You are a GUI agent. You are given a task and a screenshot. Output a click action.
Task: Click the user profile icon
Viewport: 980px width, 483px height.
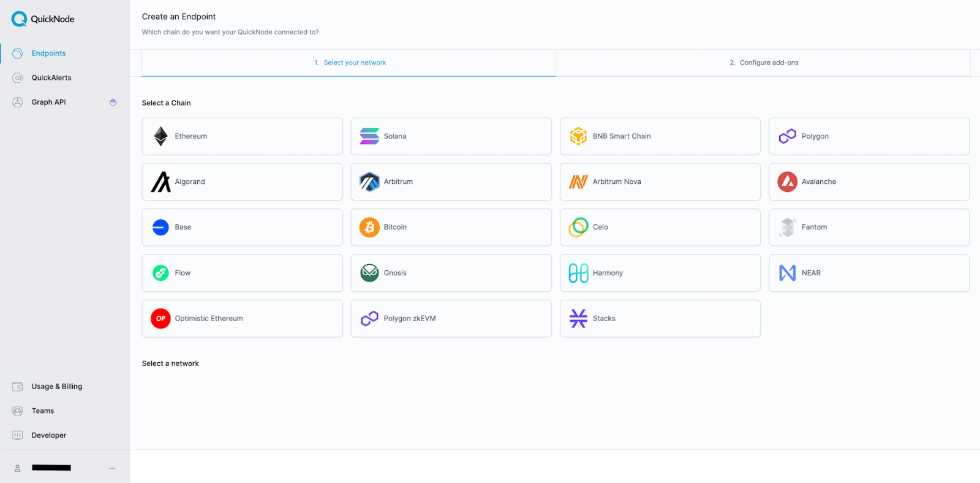tap(18, 468)
